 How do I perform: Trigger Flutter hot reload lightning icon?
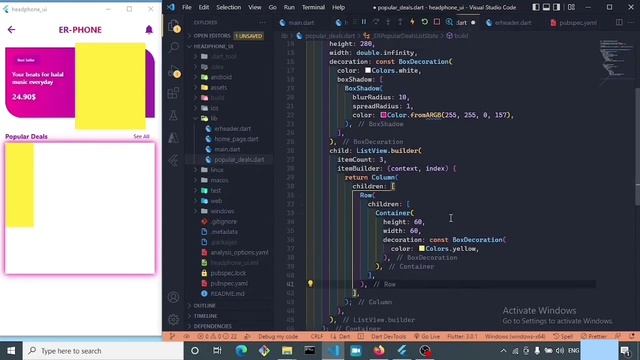pyautogui.click(x=412, y=22)
